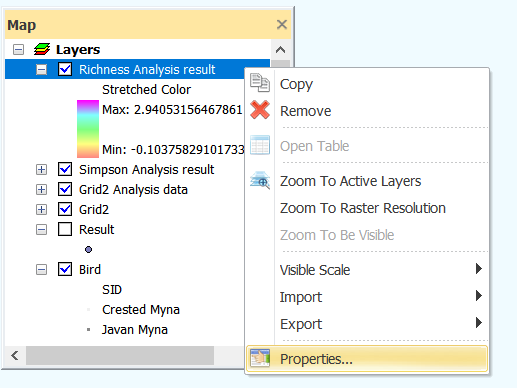Click the Open Table grid icon
The width and height of the screenshot is (517, 388).
[260, 145]
